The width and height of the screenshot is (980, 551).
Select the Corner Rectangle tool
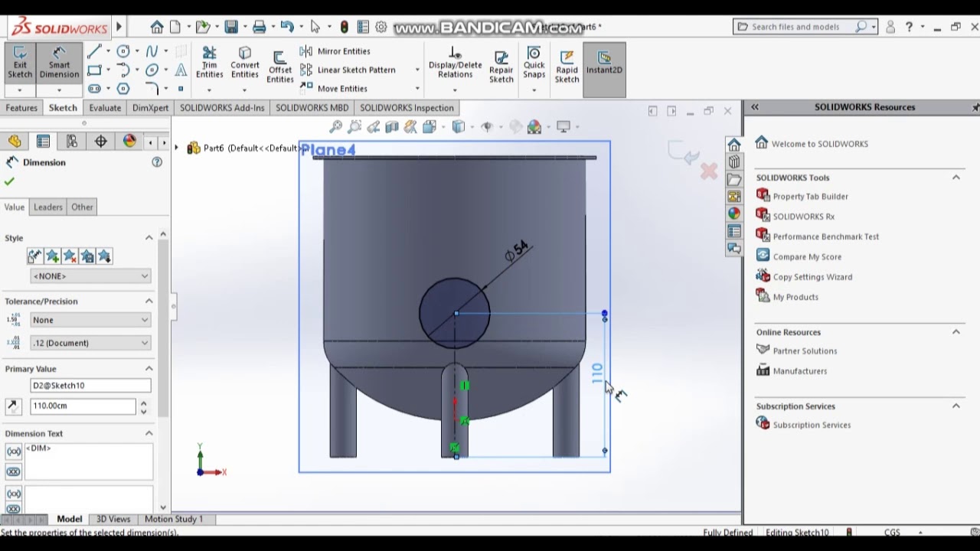pos(94,70)
